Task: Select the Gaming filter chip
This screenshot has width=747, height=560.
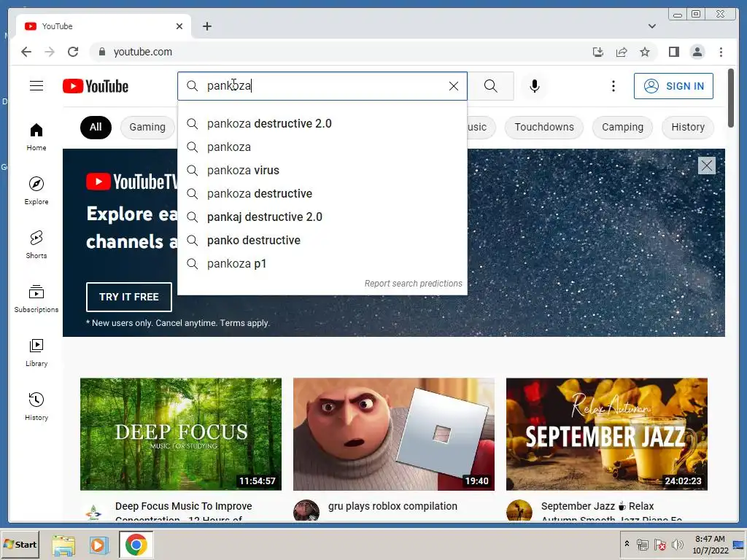Action: (147, 127)
